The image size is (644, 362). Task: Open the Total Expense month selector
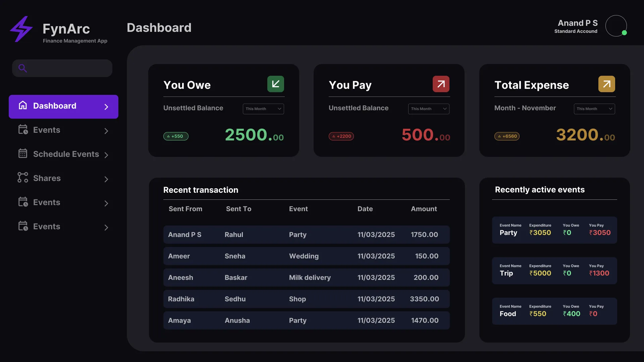[x=594, y=109]
